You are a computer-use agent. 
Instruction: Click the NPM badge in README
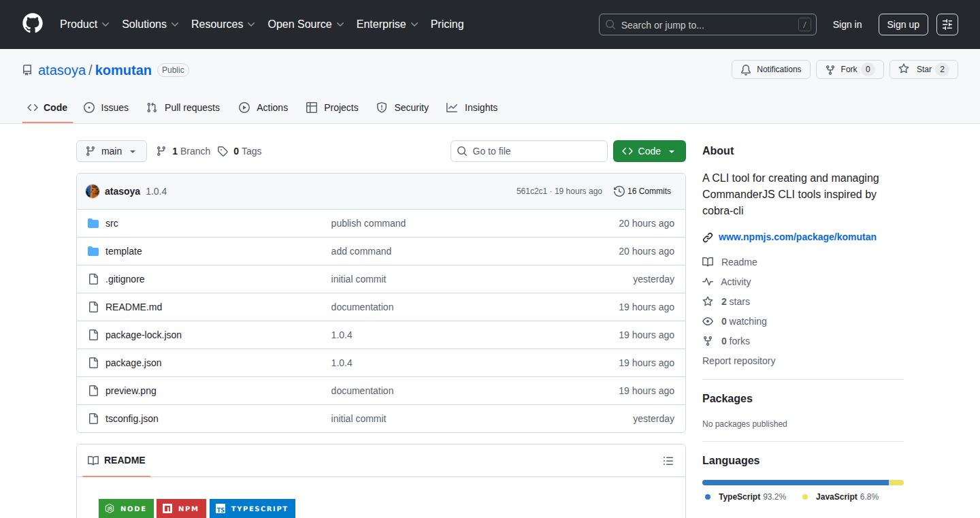coord(181,508)
